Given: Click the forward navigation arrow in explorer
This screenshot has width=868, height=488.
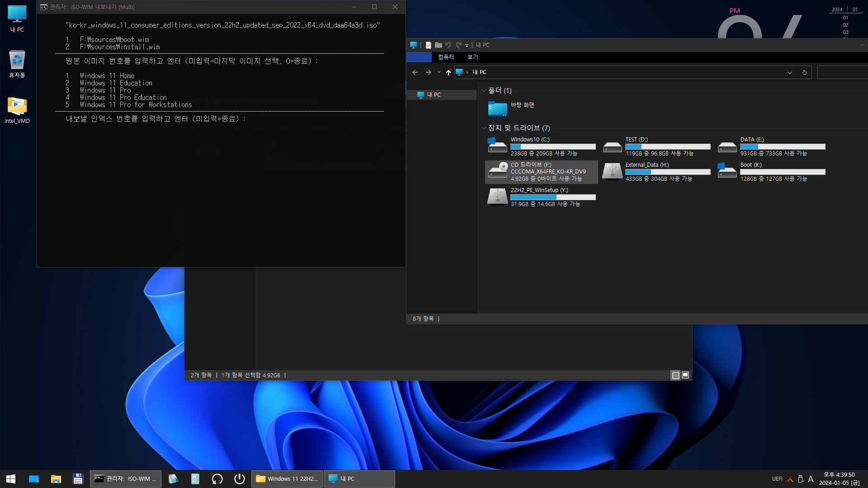Looking at the screenshot, I should (428, 72).
